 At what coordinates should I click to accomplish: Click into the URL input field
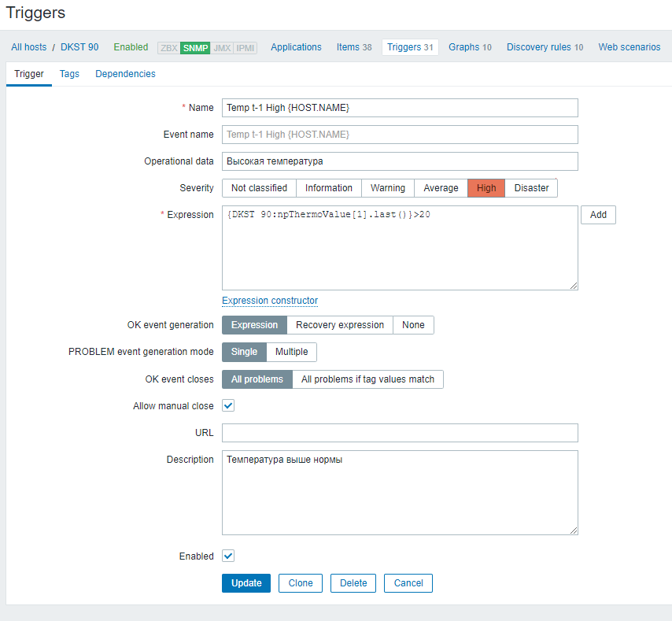(400, 433)
